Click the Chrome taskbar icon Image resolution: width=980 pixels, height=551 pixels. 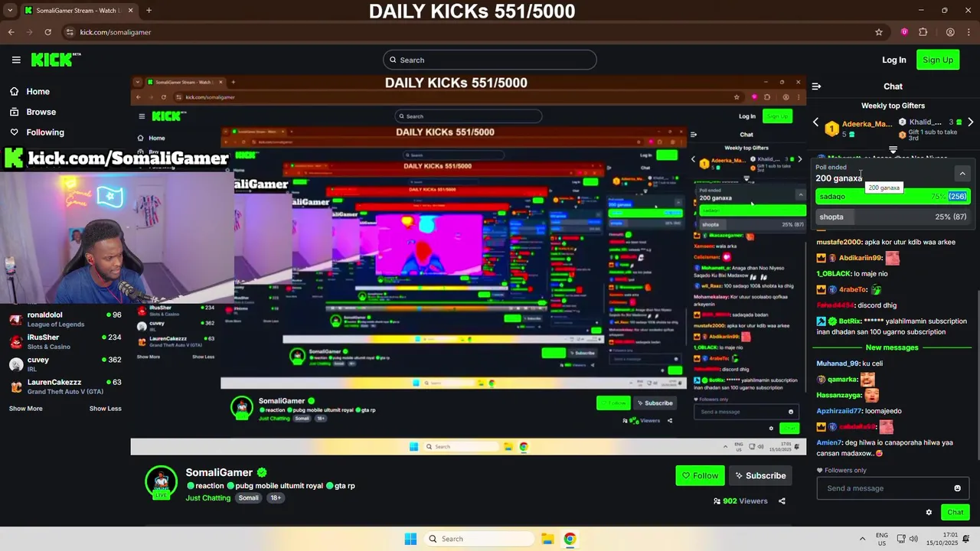(570, 539)
